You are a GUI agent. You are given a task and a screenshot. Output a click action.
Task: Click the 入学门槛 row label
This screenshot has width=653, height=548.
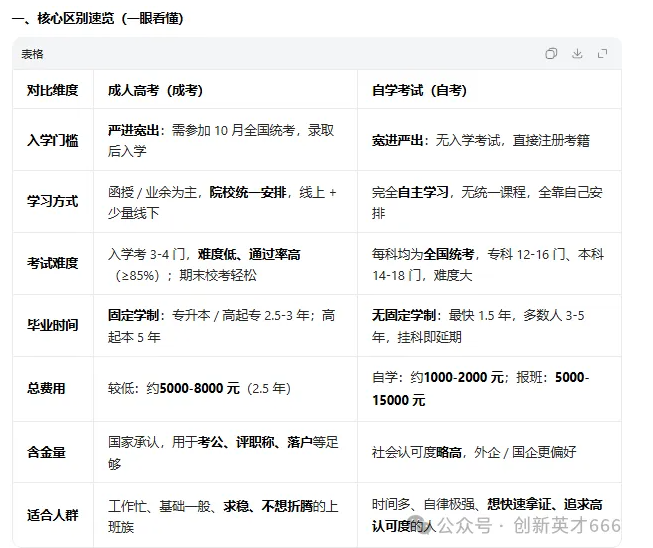52,140
